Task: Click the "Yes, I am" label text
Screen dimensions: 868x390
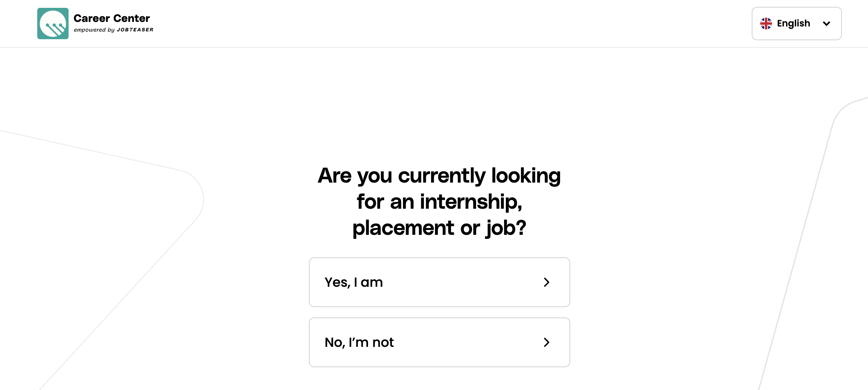Action: (353, 283)
